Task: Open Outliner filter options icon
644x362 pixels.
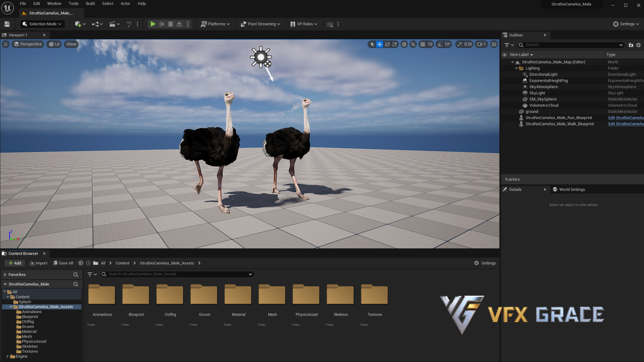Action: pyautogui.click(x=509, y=45)
